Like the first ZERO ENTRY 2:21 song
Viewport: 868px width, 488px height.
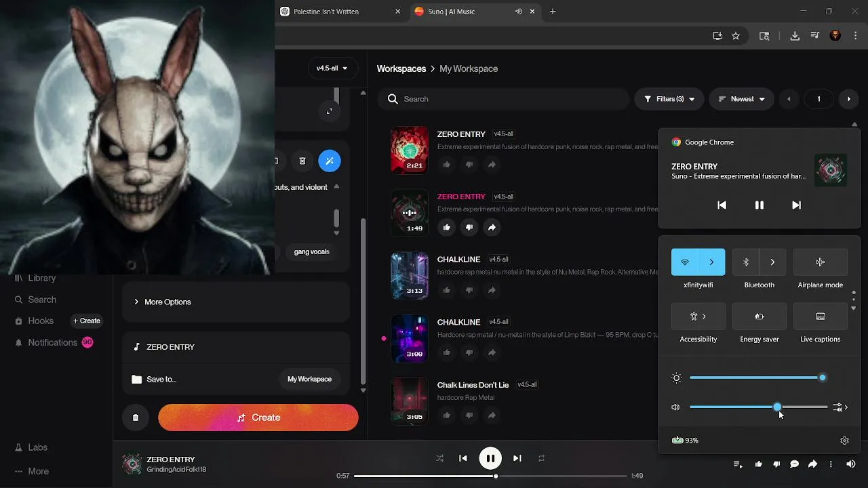(x=446, y=165)
